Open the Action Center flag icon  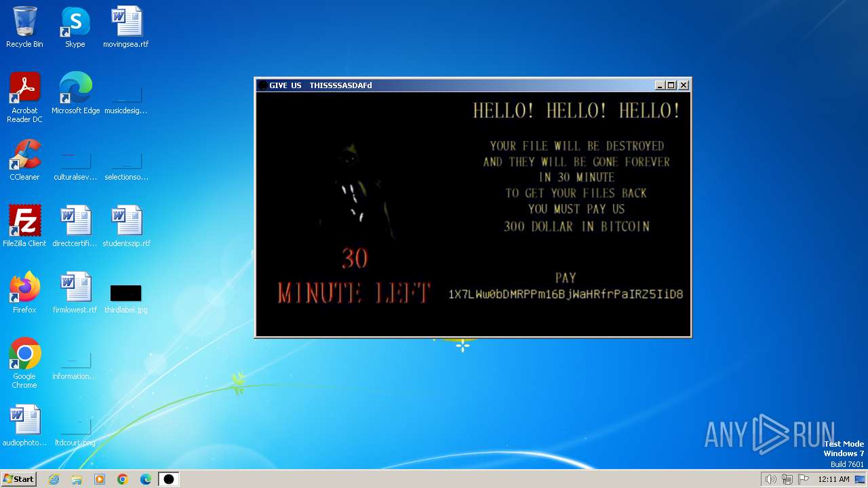pos(804,479)
